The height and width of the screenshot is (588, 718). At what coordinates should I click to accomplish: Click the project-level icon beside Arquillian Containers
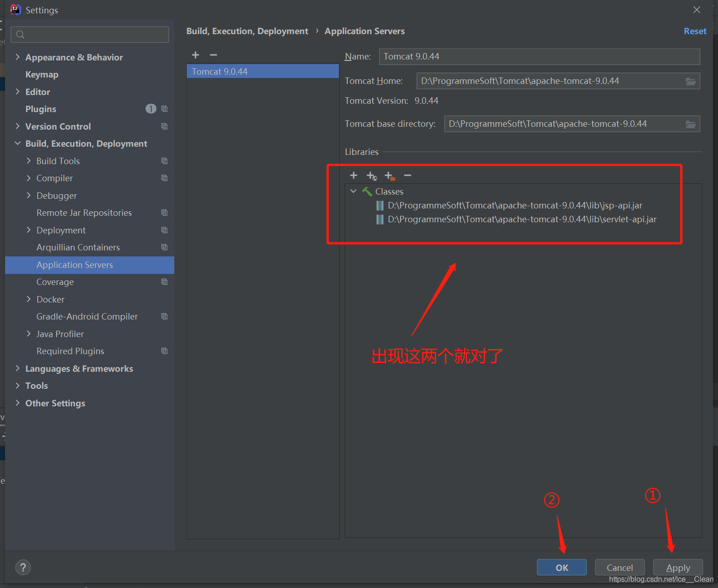165,247
